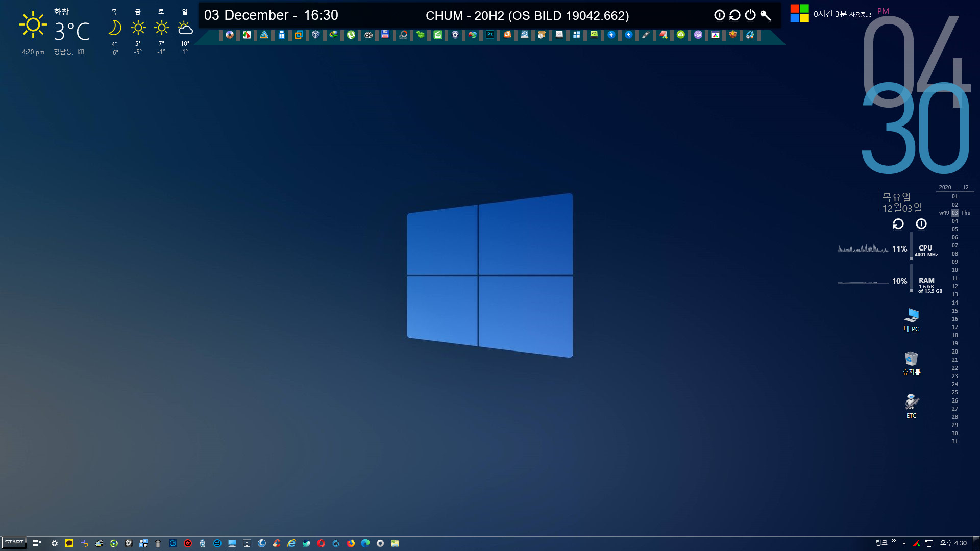Open KakaoTalk yellow chat icon on taskbar
Image resolution: width=980 pixels, height=551 pixels.
[69, 543]
